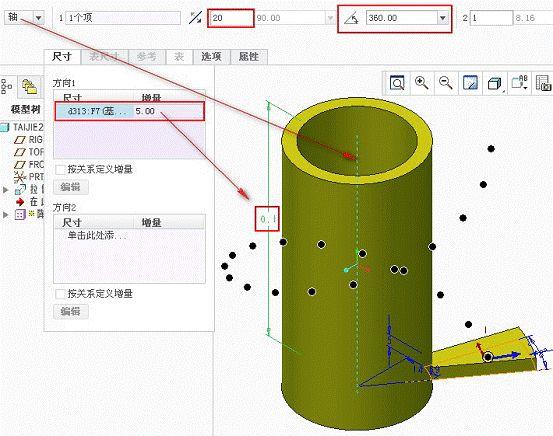Select the PRT coordinate system tree item

point(29,177)
